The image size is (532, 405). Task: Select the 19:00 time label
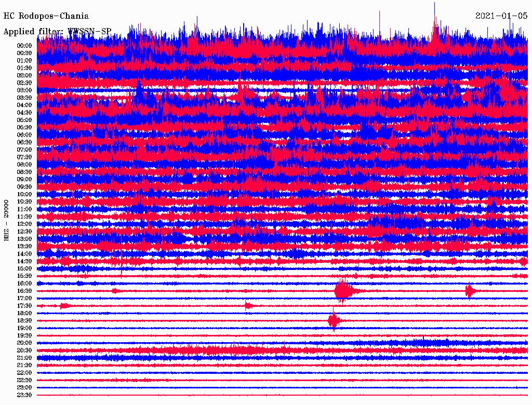coord(24,328)
